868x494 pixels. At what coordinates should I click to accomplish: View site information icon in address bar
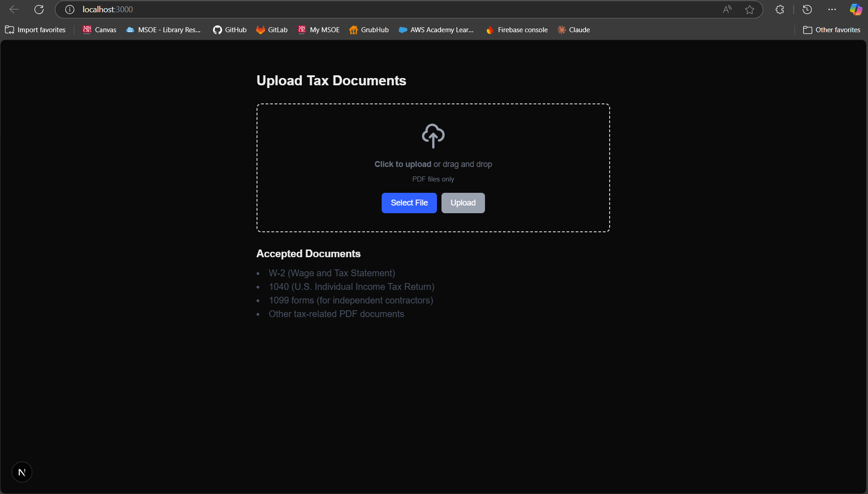click(x=69, y=10)
